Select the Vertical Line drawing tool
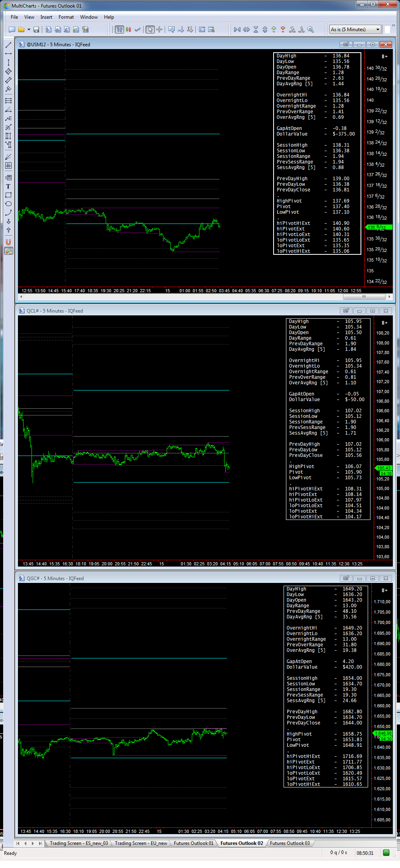Image resolution: width=400 pixels, height=868 pixels. click(x=8, y=63)
